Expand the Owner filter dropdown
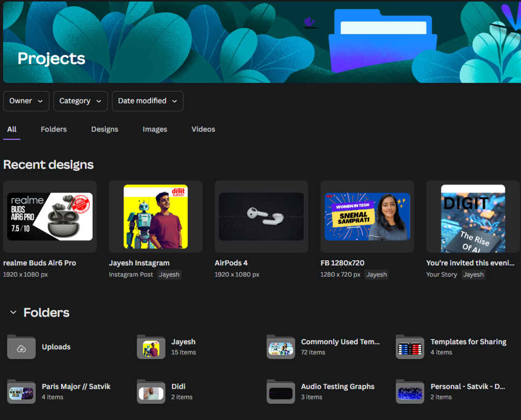This screenshot has height=420, width=521. 26,101
